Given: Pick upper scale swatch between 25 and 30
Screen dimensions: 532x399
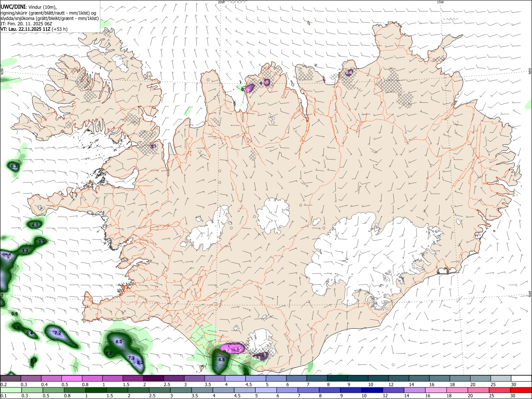Looking at the screenshot, I should [x=501, y=379].
